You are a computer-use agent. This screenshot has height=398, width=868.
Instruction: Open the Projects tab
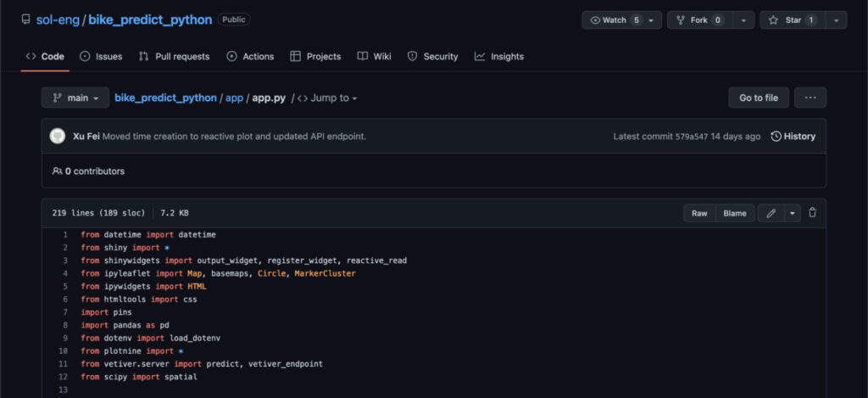tap(315, 56)
